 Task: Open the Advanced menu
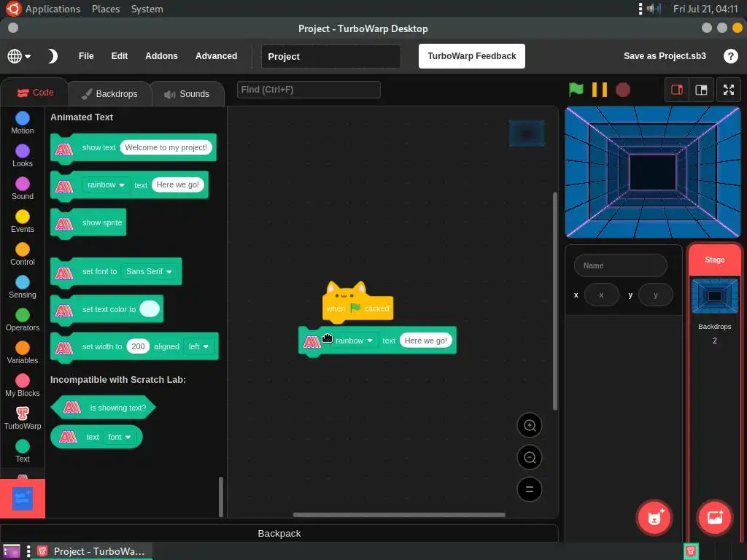coord(216,56)
